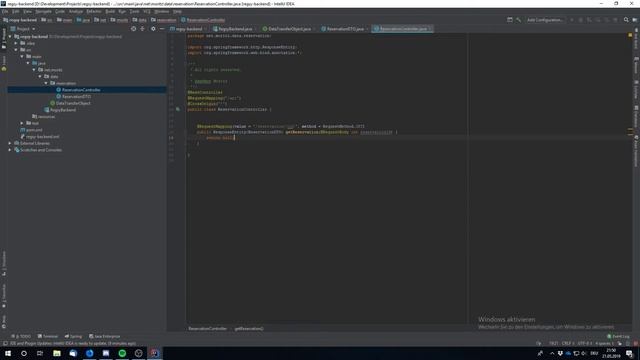Click the Cortana search circle on taskbar
640x360 pixels.
pyautogui.click(x=24, y=353)
